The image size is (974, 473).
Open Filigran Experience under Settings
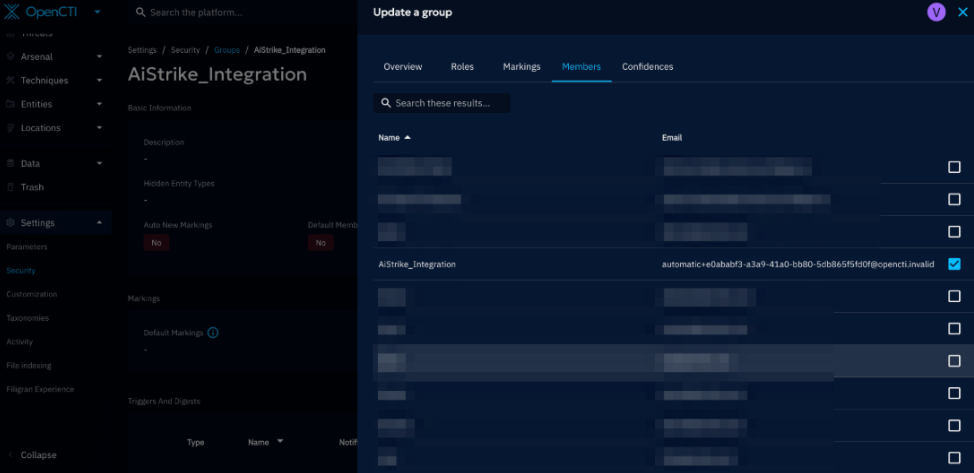(40, 389)
